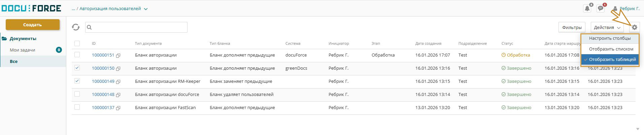Expand the Авторизация пользователей breadcrumb dropdown
Viewport: 644px width, 135px height.
click(146, 9)
